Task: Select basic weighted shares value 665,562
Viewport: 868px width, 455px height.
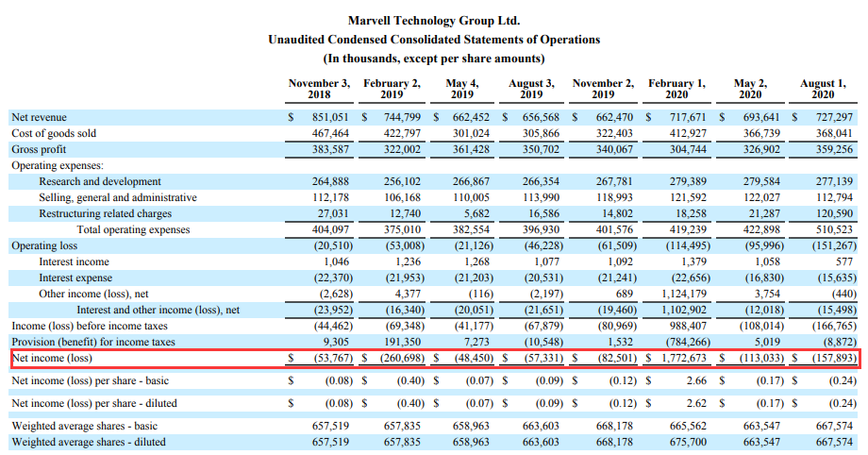Action: click(x=688, y=427)
